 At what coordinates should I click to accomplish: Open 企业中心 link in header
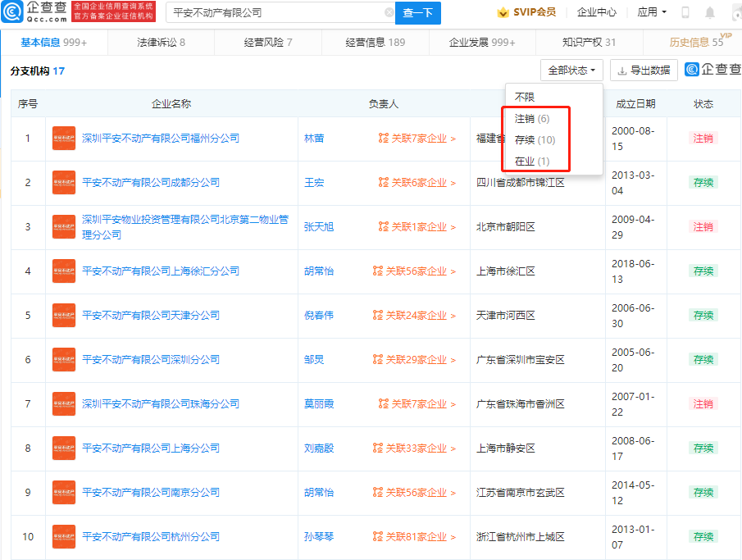tap(597, 12)
